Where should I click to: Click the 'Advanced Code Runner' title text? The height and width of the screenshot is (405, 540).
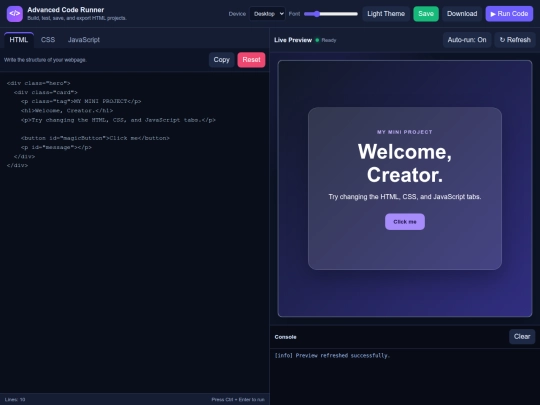(x=65, y=10)
